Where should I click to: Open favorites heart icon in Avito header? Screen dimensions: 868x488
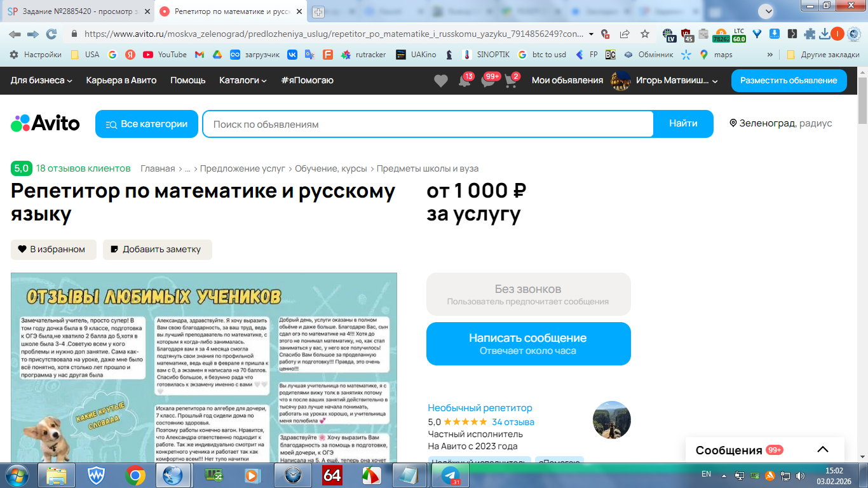click(440, 81)
